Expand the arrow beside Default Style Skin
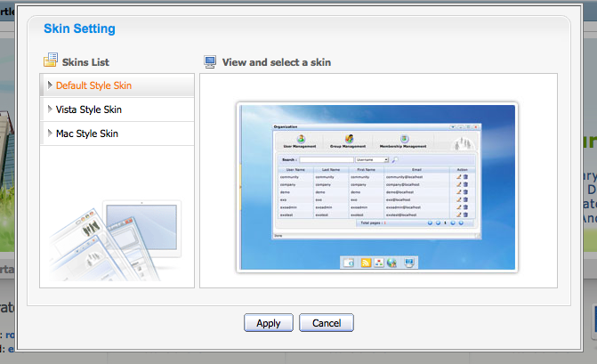This screenshot has height=364, width=597. click(50, 85)
